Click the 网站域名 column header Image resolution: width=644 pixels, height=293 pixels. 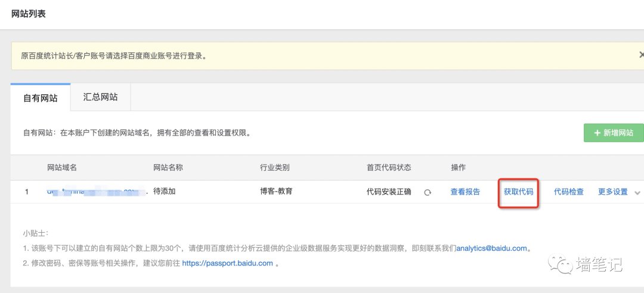[x=62, y=168]
